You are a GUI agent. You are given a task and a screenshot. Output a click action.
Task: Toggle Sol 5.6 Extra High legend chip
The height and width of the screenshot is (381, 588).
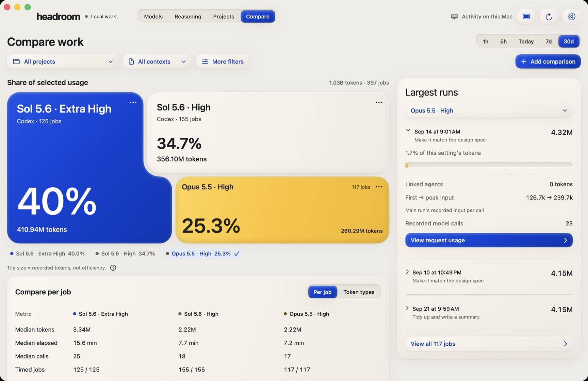(x=47, y=254)
